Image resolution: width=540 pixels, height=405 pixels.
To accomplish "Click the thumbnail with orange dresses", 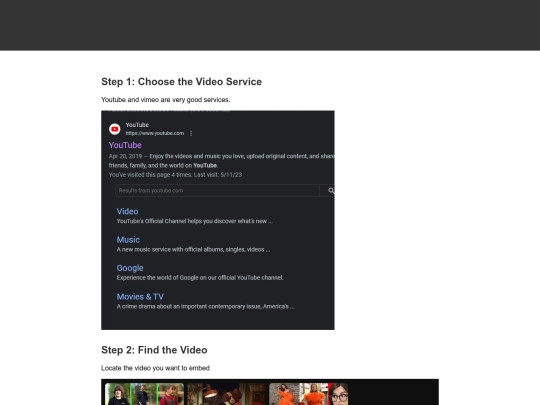I will [x=309, y=394].
